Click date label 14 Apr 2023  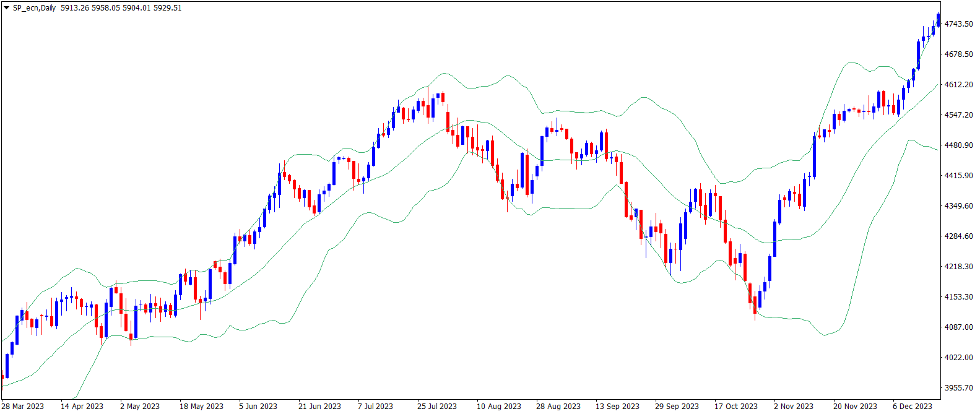pyautogui.click(x=82, y=407)
